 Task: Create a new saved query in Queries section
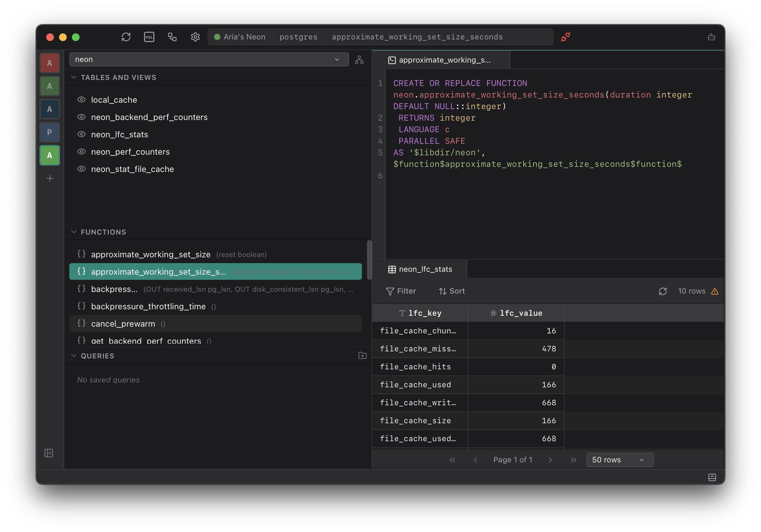(362, 355)
